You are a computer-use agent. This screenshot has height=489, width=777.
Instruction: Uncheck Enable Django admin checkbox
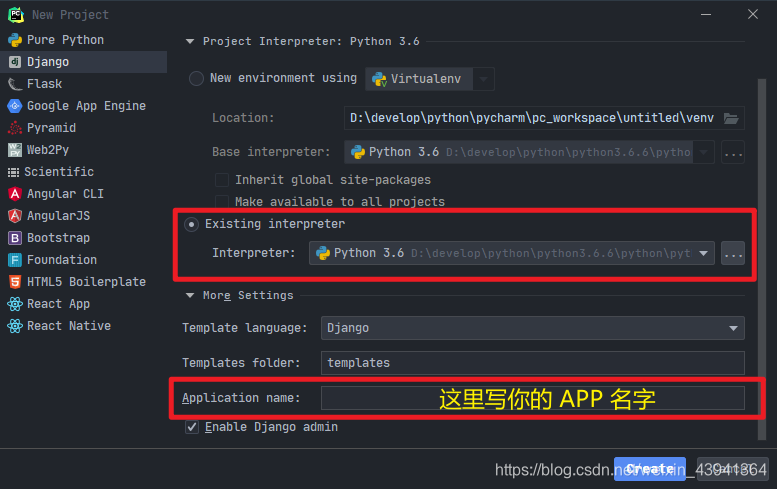[192, 427]
